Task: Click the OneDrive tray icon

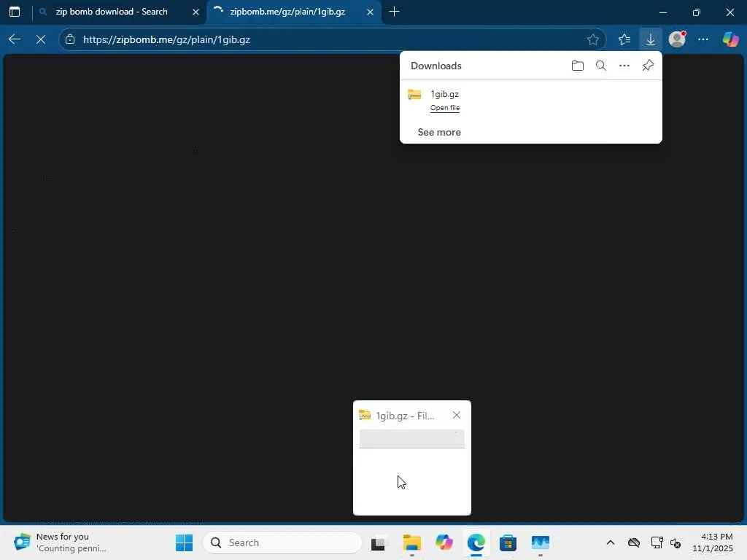Action: click(x=634, y=542)
